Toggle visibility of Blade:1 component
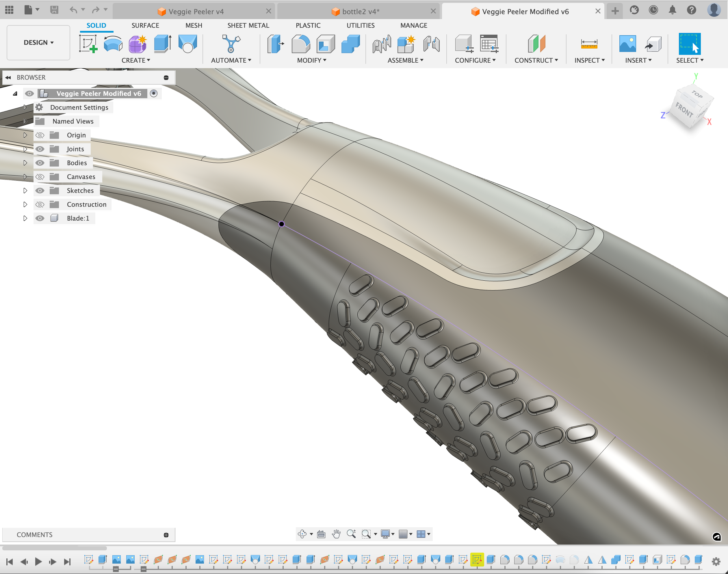Viewport: 728px width, 574px height. tap(40, 219)
